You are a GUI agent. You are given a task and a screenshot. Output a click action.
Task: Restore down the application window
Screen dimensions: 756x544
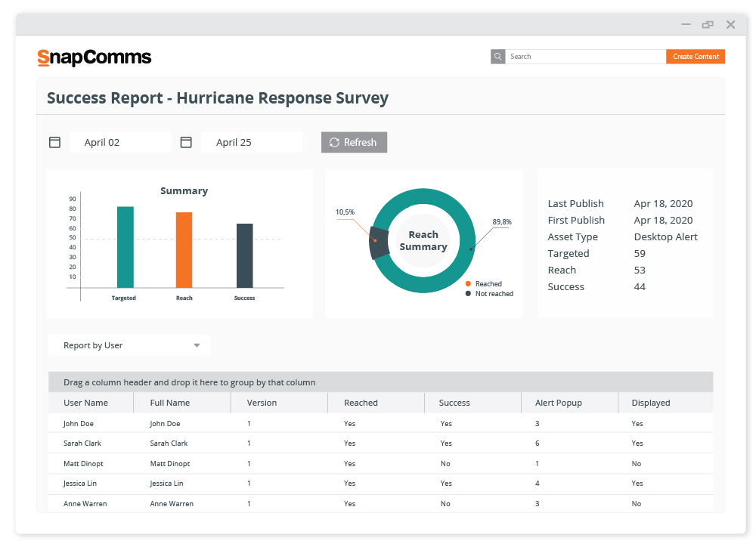pos(708,24)
